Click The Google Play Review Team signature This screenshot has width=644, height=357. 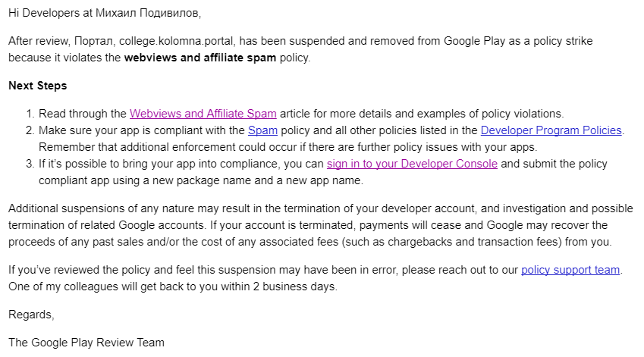(x=86, y=343)
